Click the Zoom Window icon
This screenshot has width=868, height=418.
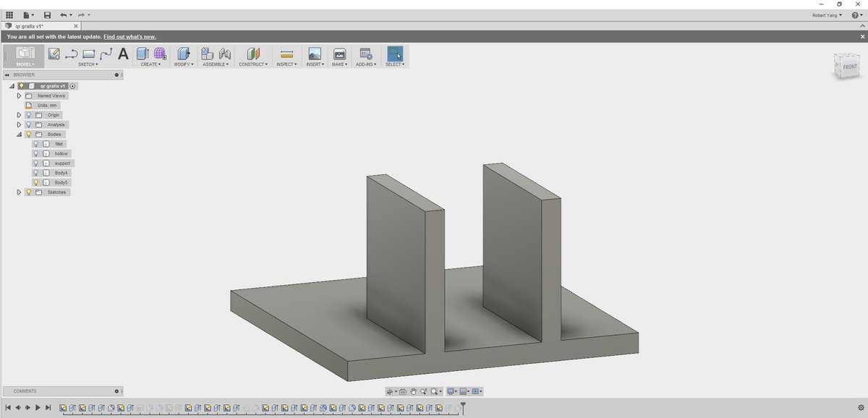click(423, 391)
